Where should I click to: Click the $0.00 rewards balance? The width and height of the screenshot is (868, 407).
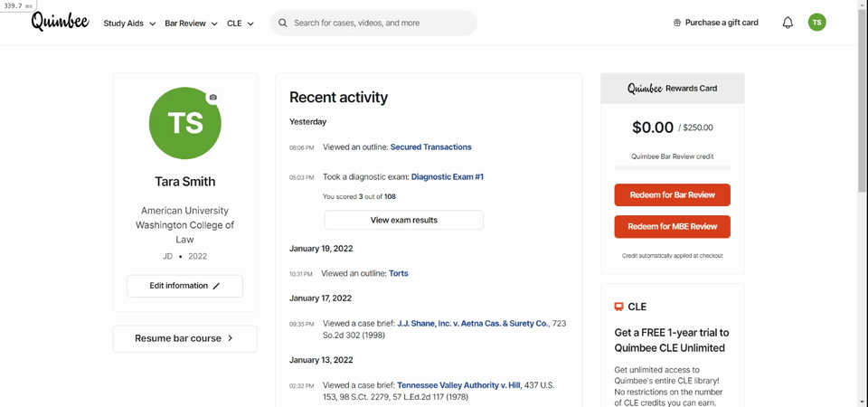click(x=653, y=128)
